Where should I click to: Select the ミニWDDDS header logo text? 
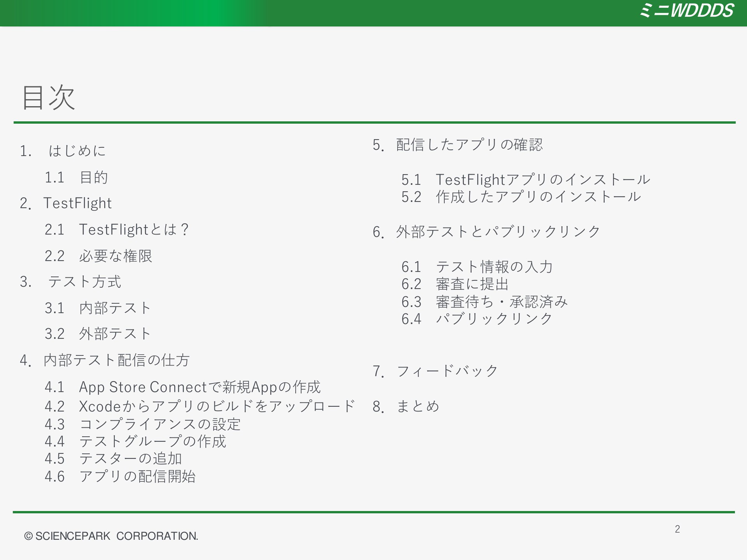coord(687,10)
